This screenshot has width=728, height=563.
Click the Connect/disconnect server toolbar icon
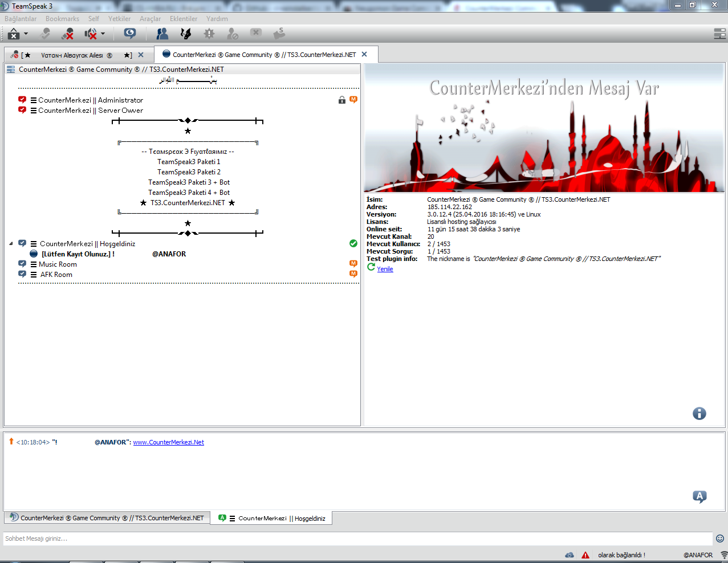[x=14, y=34]
